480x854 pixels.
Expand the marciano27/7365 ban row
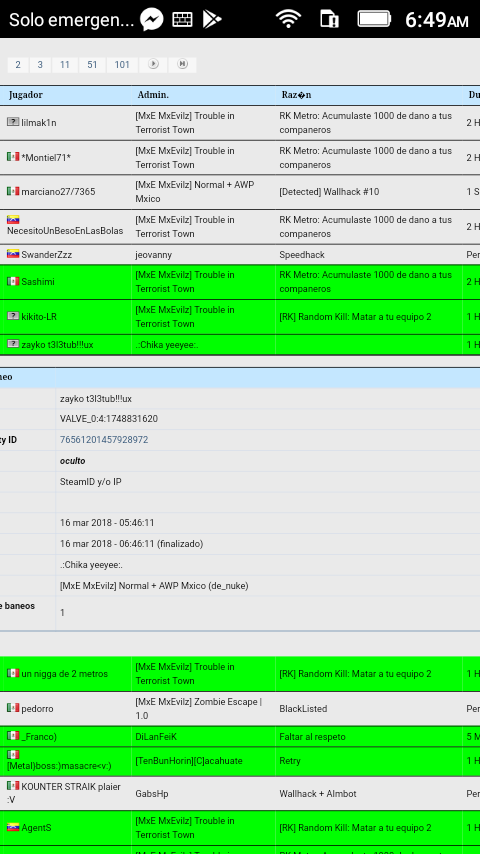[240, 192]
